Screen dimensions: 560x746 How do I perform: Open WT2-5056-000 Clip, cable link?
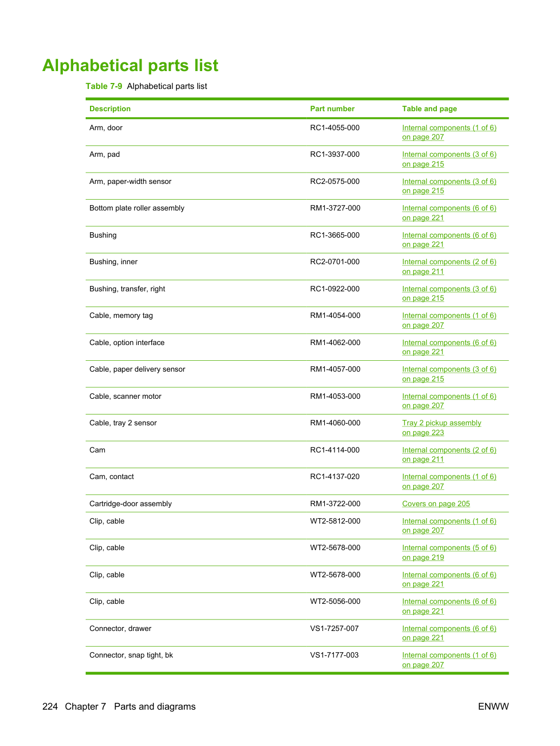(449, 606)
